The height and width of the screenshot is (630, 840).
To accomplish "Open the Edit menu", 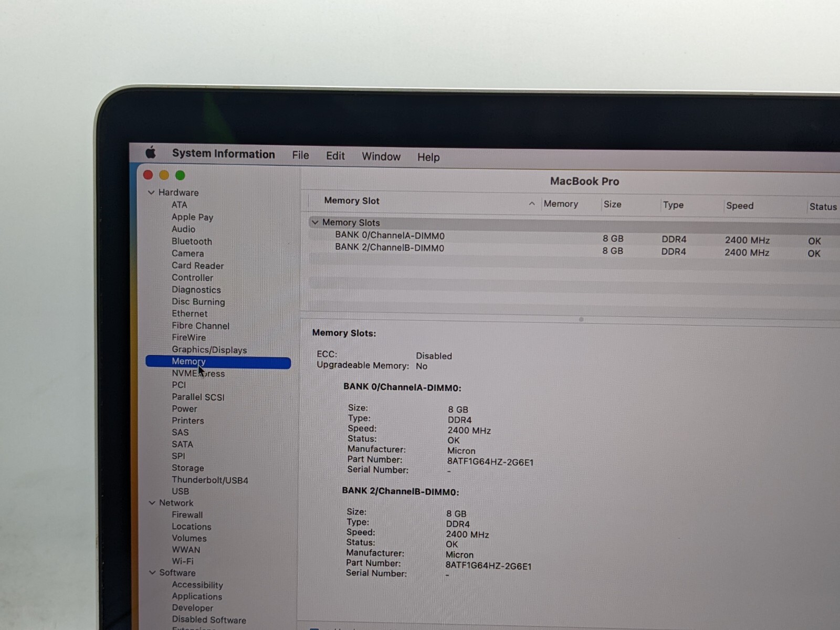I will click(x=335, y=156).
